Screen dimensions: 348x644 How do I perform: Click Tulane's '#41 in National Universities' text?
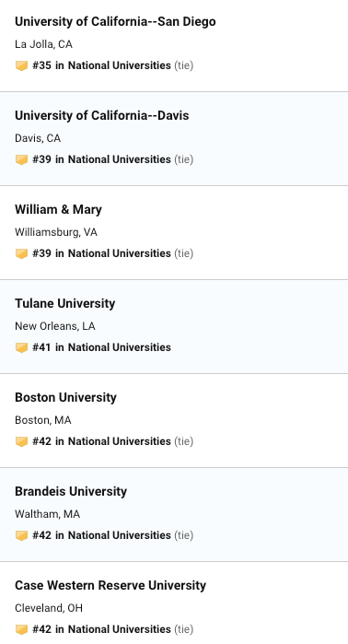tap(101, 347)
